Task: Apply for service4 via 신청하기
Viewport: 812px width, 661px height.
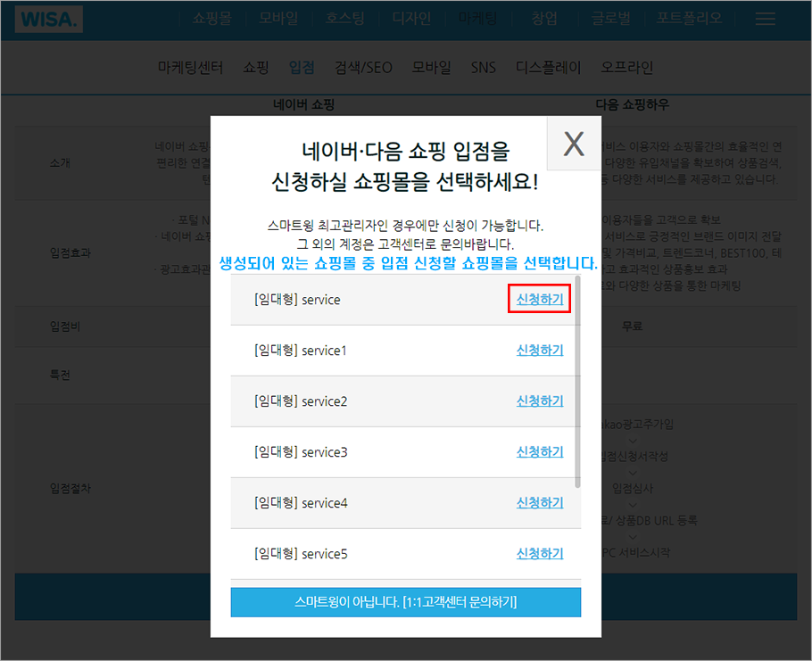Action: tap(540, 502)
